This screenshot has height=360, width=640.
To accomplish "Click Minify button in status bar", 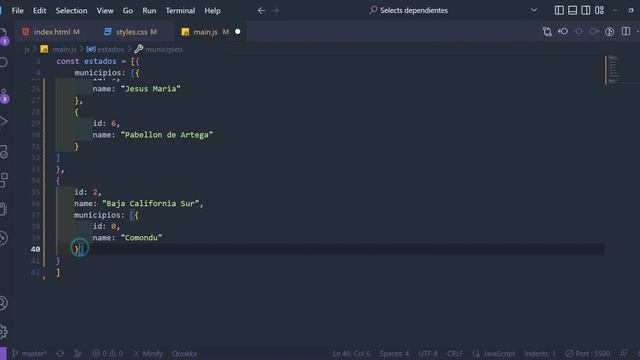I will pos(148,353).
